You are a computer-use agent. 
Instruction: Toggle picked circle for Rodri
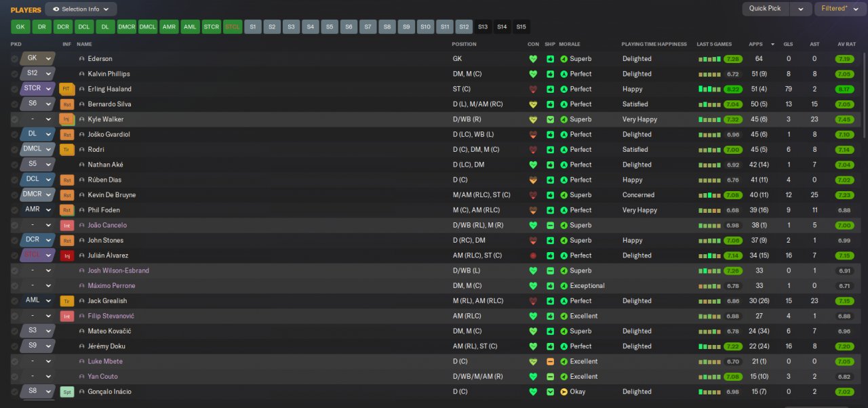tap(15, 149)
